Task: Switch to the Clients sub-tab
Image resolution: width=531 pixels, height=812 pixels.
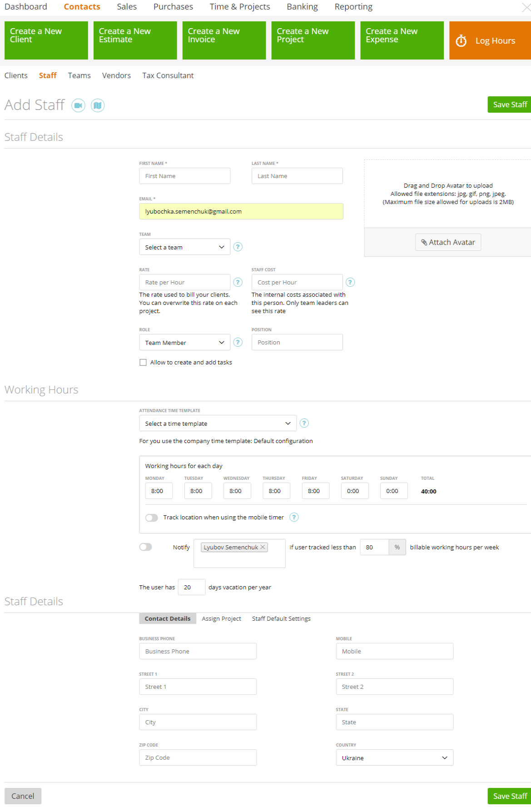Action: tap(16, 75)
